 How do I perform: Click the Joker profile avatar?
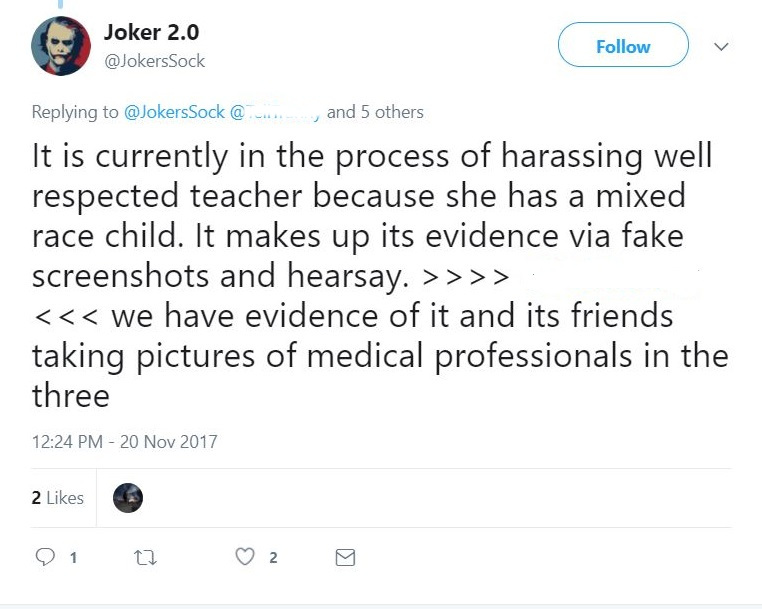tap(62, 46)
